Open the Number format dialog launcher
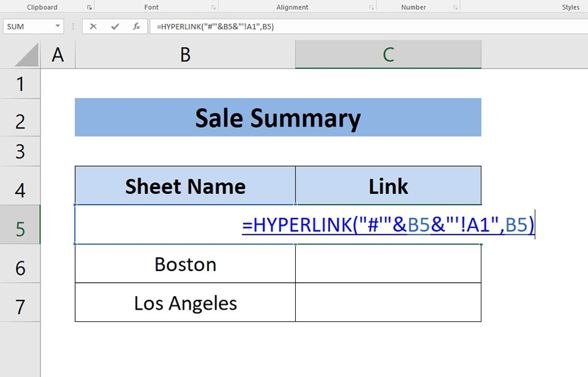Screen dimensions: 588x377 point(456,6)
